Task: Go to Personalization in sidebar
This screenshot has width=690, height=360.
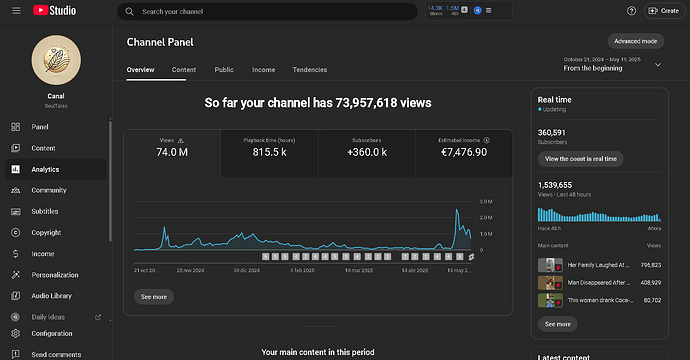Action: 56,275
